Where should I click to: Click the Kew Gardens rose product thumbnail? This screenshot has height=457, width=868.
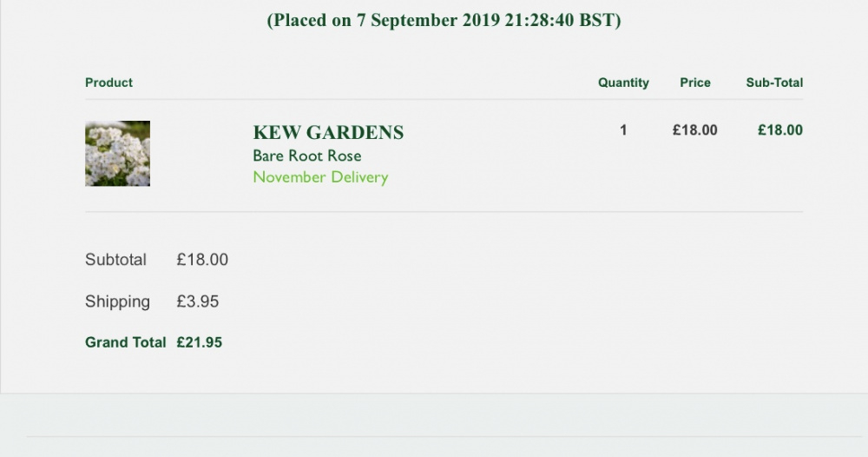coord(117,154)
